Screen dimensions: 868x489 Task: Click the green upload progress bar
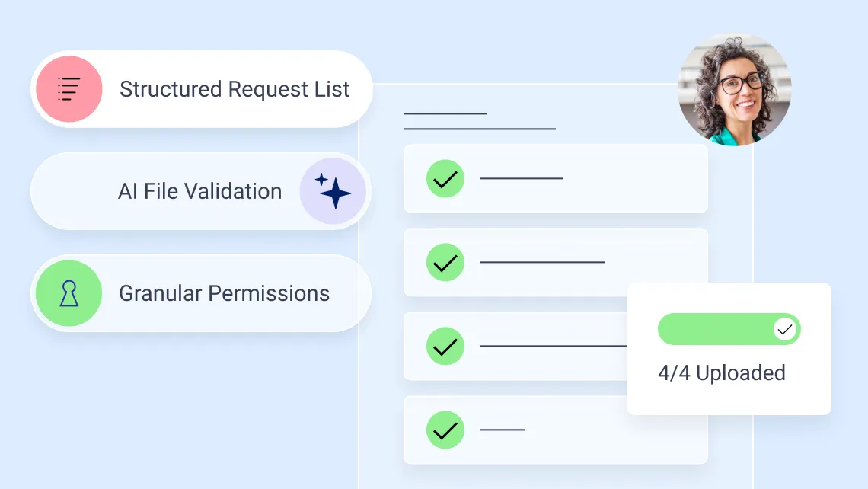(729, 329)
